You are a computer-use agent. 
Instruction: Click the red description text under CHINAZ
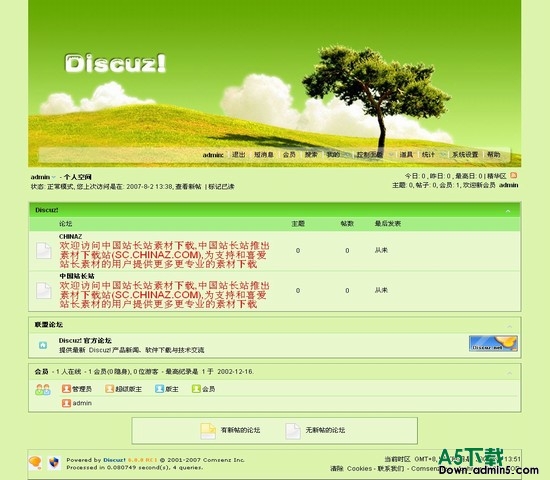[164, 255]
